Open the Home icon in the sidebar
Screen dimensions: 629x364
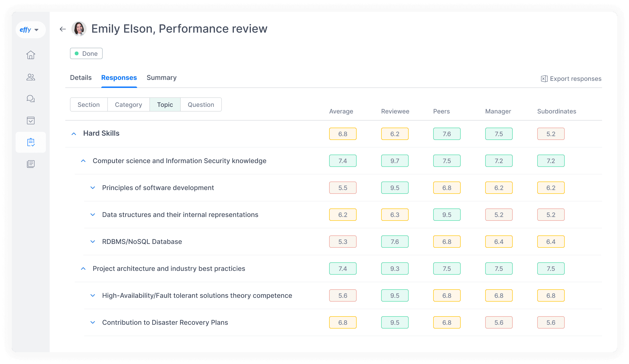click(x=31, y=55)
